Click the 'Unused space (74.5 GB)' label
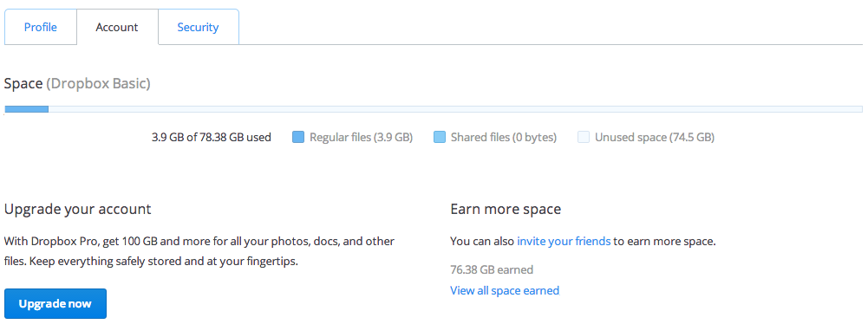Image resolution: width=868 pixels, height=324 pixels. (655, 137)
